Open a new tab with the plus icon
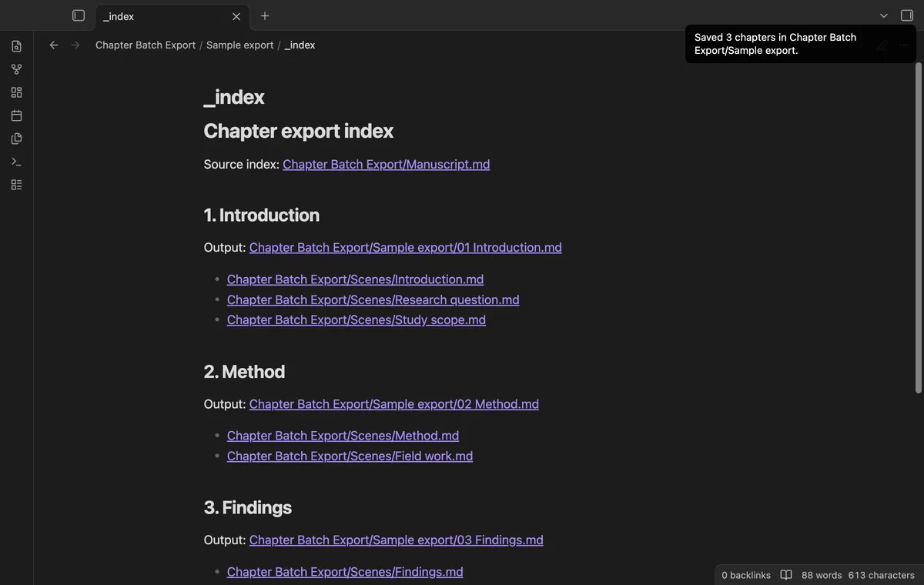Screen dimensions: 924x585 [265, 15]
